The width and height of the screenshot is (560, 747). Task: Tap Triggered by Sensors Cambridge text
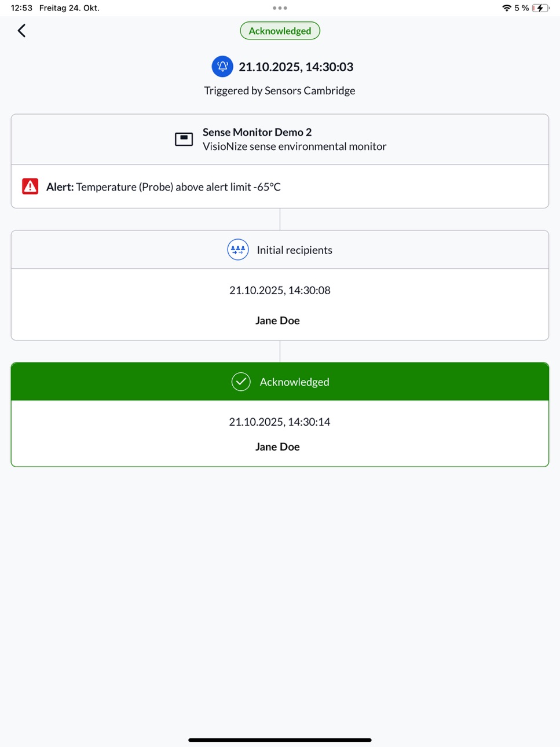coord(280,91)
